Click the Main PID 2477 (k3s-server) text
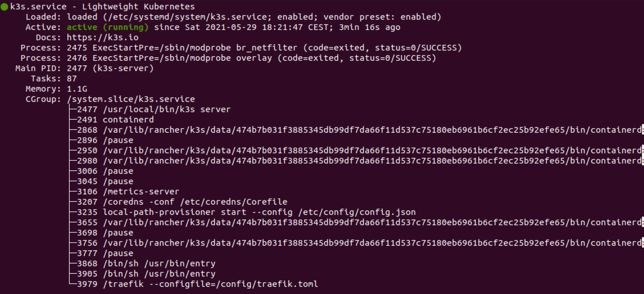Image resolution: width=644 pixels, height=294 pixels. [110, 69]
